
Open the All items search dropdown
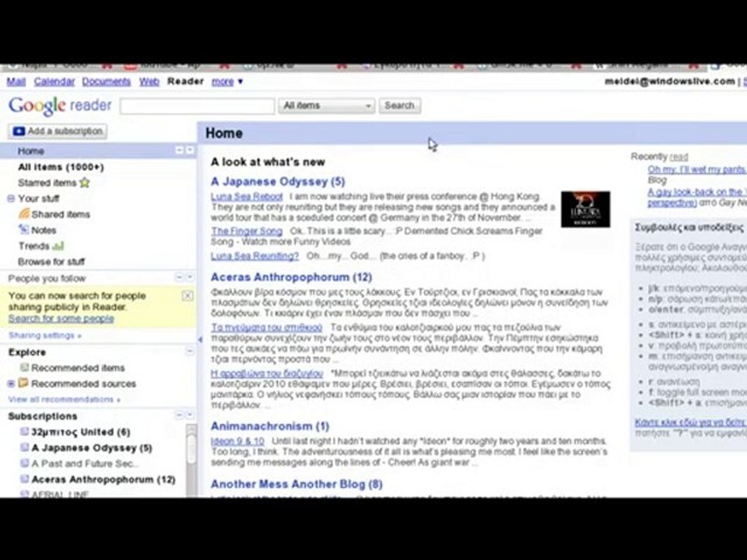[x=327, y=106]
